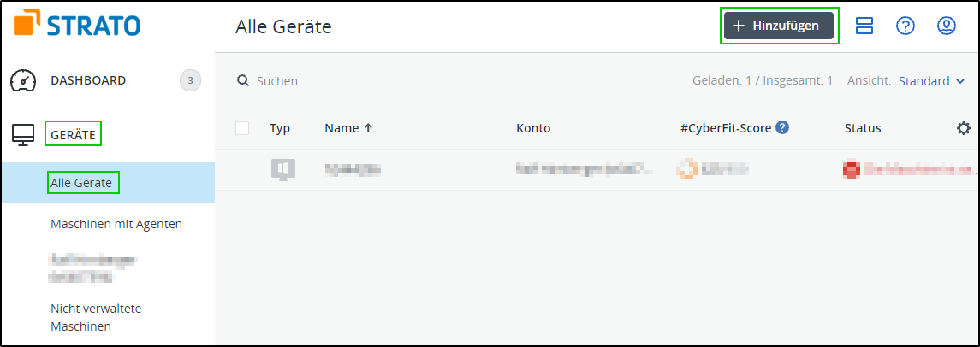The image size is (980, 347).
Task: Click the STRATO logo
Action: (x=77, y=26)
